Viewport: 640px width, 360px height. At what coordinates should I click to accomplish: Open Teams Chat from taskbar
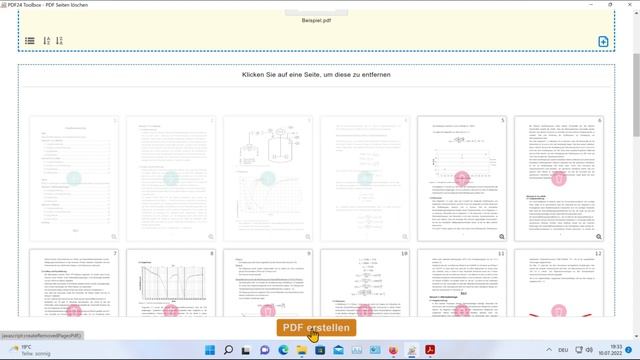point(265,350)
